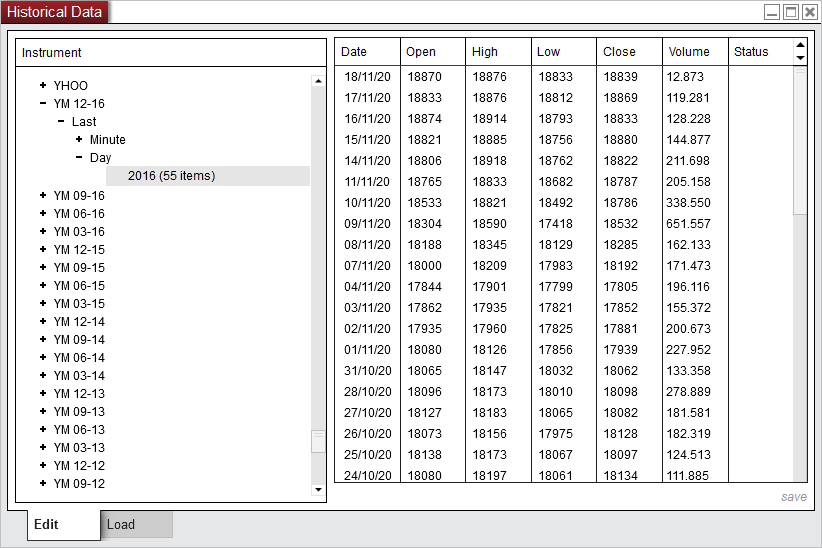Expand the YHOO instrument node
This screenshot has width=822, height=548.
43,85
